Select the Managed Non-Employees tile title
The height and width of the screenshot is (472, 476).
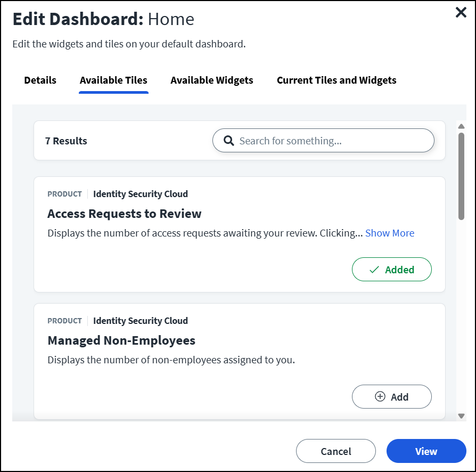[121, 340]
